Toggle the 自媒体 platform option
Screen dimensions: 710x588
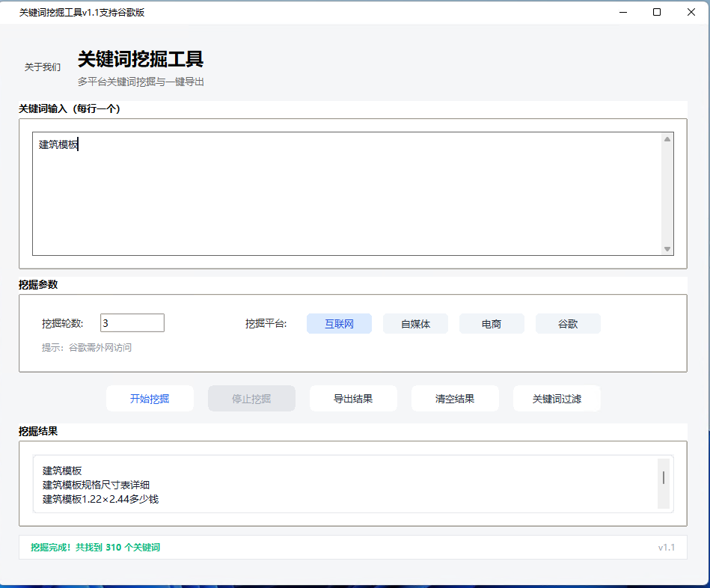coord(415,324)
